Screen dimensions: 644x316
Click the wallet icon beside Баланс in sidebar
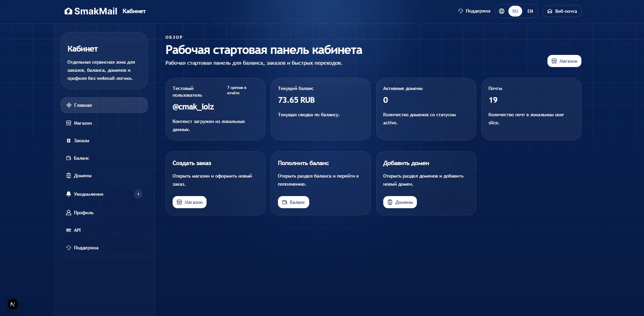pos(69,158)
